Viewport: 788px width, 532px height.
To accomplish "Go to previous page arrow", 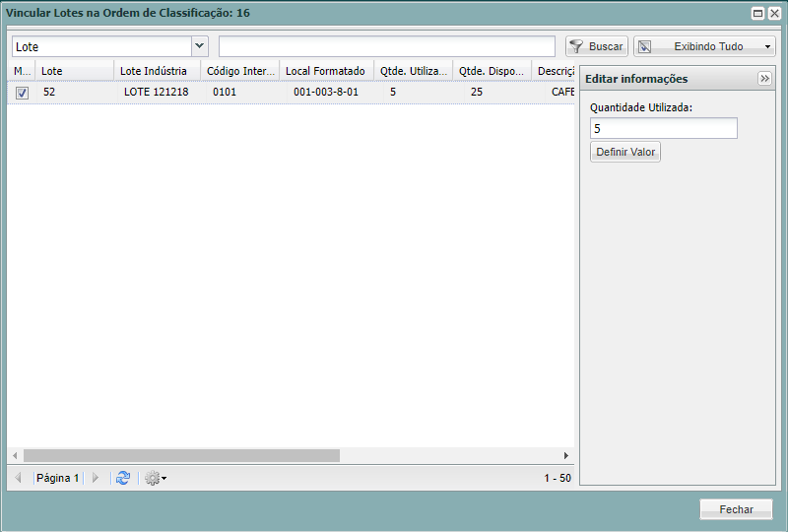I will point(19,478).
